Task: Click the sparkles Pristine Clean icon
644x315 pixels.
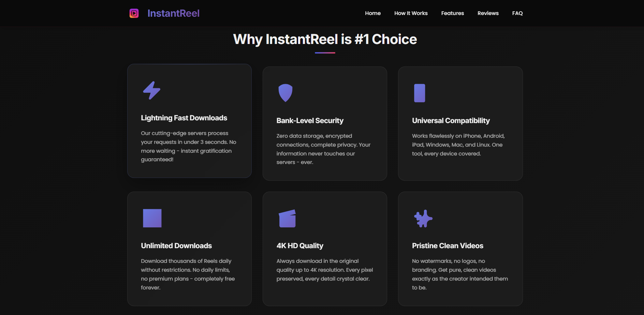Action: click(x=423, y=219)
